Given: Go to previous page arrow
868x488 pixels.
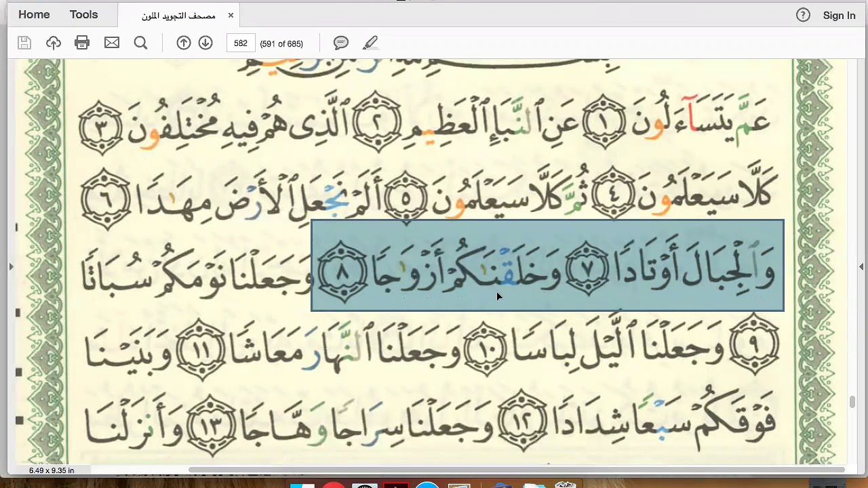Looking at the screenshot, I should point(183,43).
